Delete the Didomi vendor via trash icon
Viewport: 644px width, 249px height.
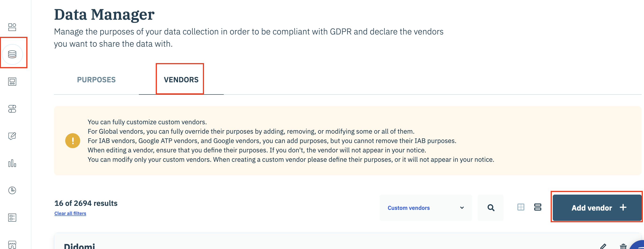click(x=623, y=246)
